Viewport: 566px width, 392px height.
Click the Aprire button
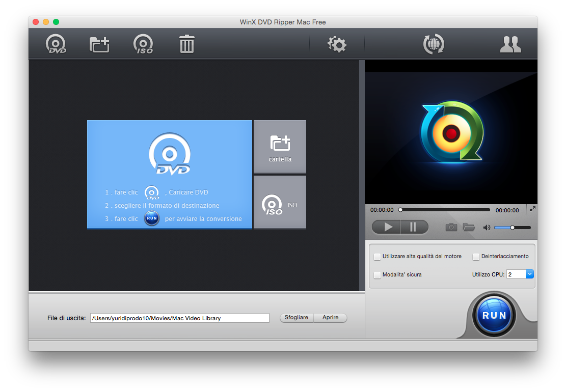click(x=330, y=318)
